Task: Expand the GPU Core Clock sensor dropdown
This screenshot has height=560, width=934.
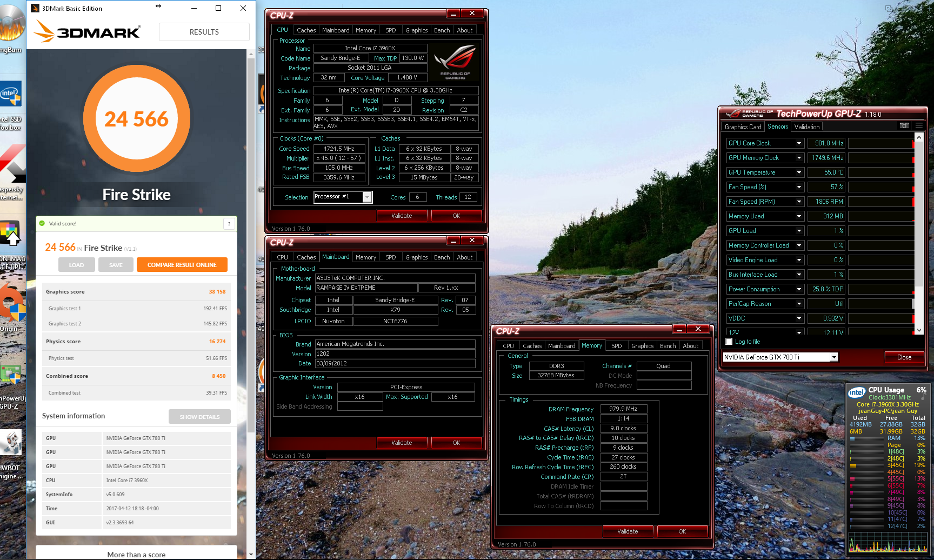Action: [799, 143]
